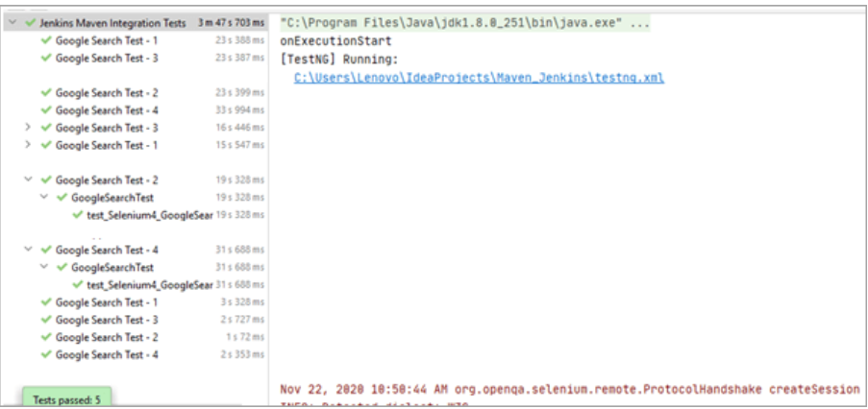Collapse the Jenkins Maven Integration Tests root node

pos(14,23)
